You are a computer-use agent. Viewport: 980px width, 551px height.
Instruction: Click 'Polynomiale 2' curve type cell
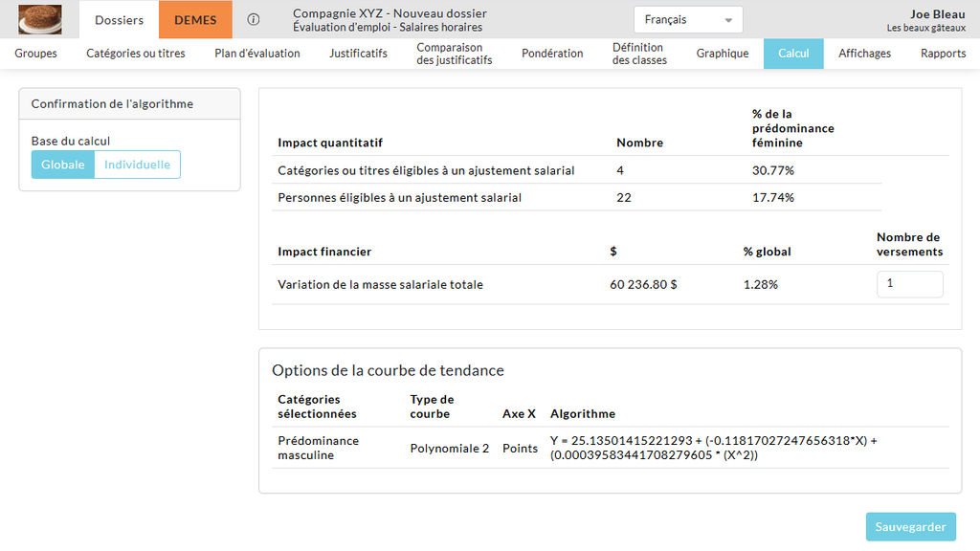coord(450,448)
